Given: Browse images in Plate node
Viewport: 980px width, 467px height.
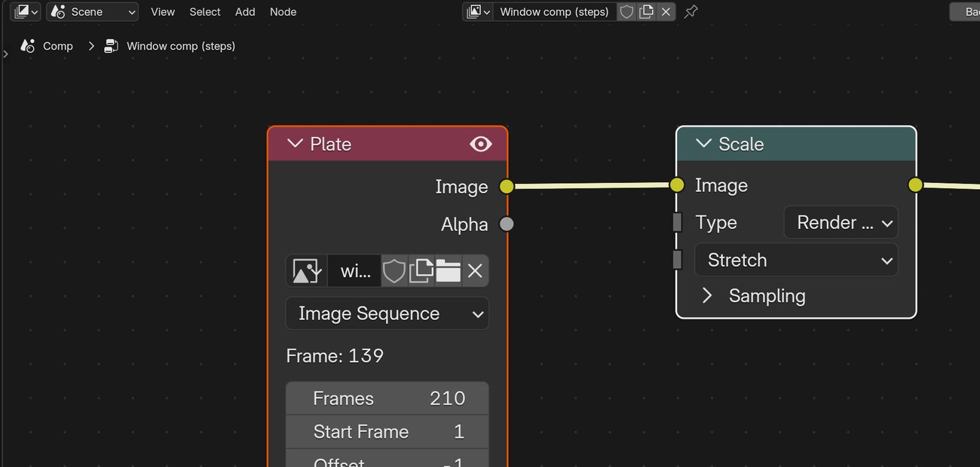Looking at the screenshot, I should [x=307, y=270].
